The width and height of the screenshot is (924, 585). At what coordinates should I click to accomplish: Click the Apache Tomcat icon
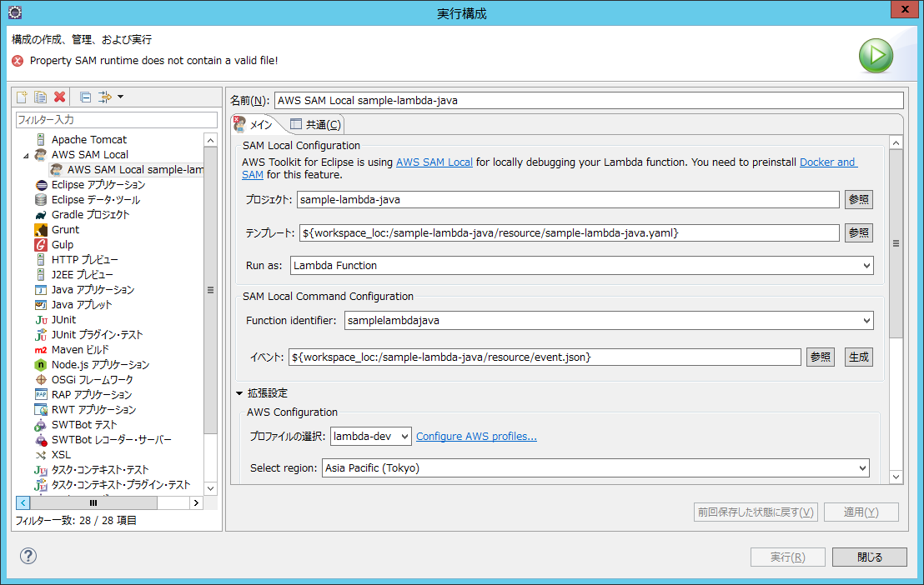click(x=41, y=140)
